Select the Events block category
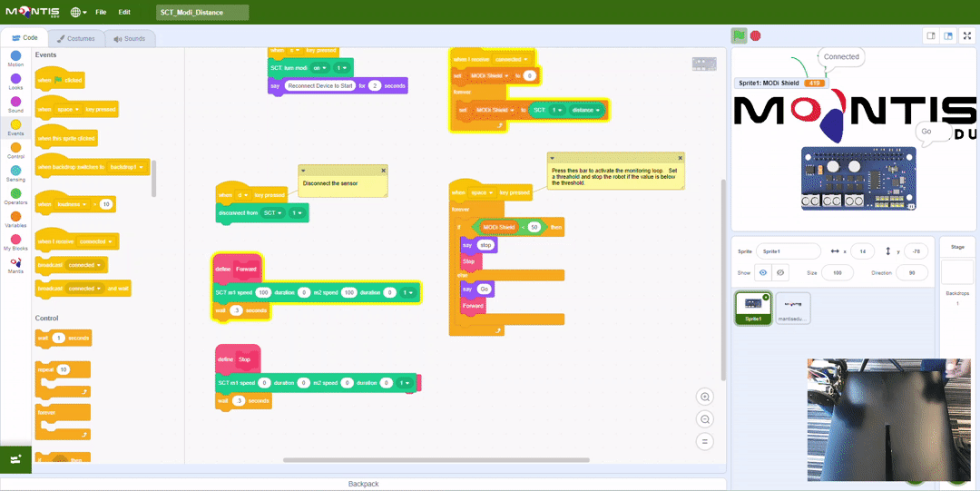 [15, 128]
